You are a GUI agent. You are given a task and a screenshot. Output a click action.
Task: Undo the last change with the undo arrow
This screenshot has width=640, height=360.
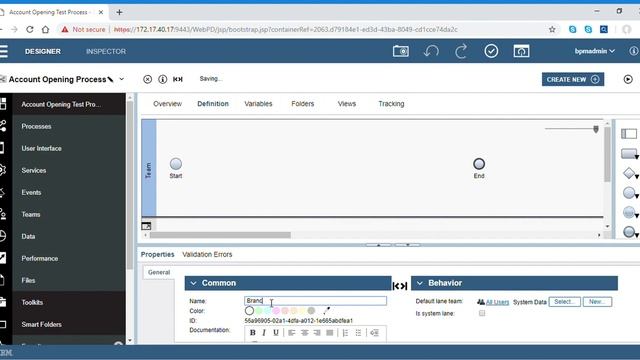[431, 51]
